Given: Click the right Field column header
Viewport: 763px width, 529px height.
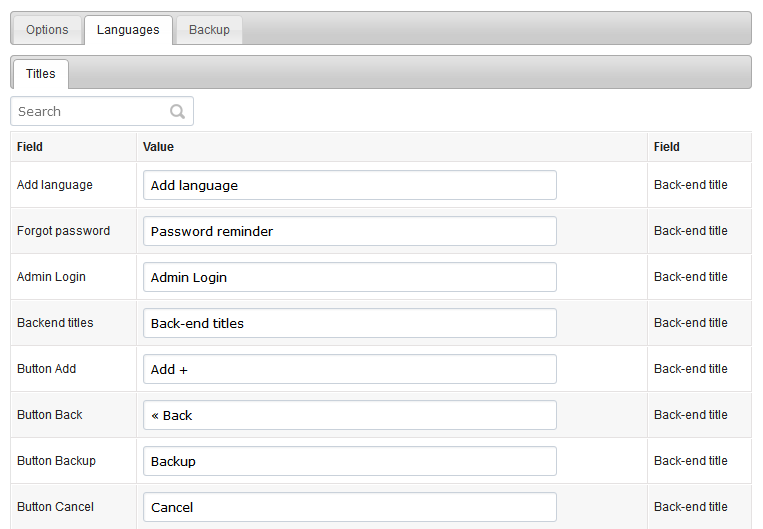Looking at the screenshot, I should click(x=667, y=146).
